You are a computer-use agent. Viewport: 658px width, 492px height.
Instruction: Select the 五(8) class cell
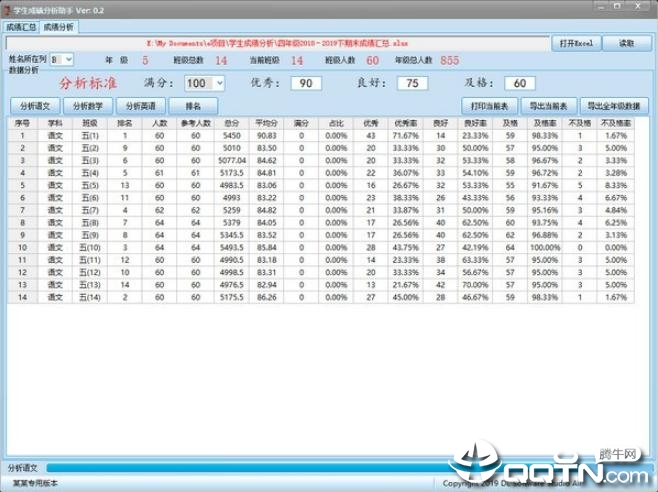coord(90,222)
